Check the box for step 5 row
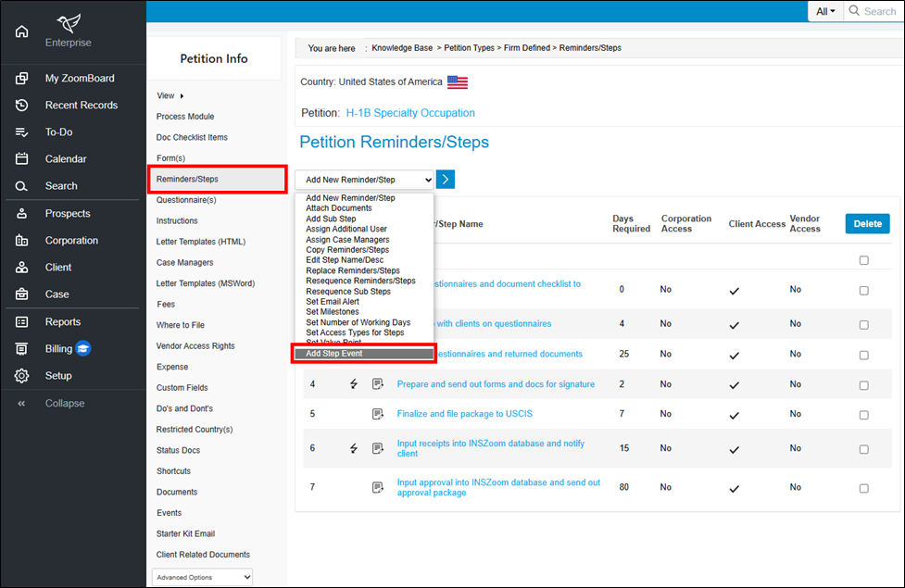 [x=863, y=414]
